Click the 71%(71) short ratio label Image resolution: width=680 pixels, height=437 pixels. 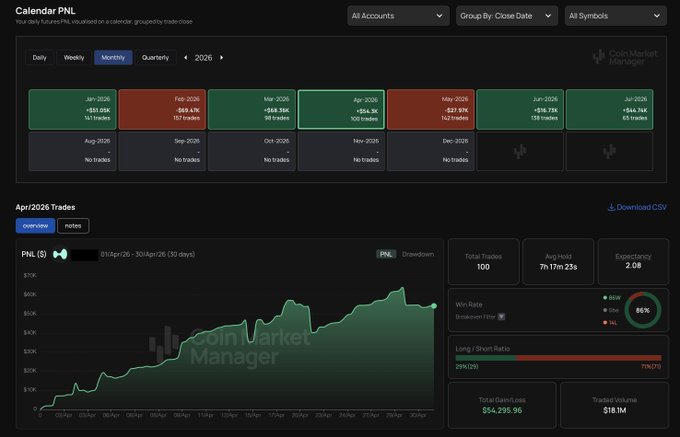click(651, 367)
